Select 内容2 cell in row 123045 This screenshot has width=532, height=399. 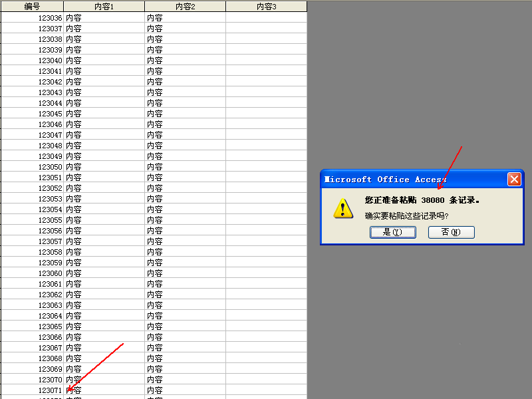tap(186, 113)
